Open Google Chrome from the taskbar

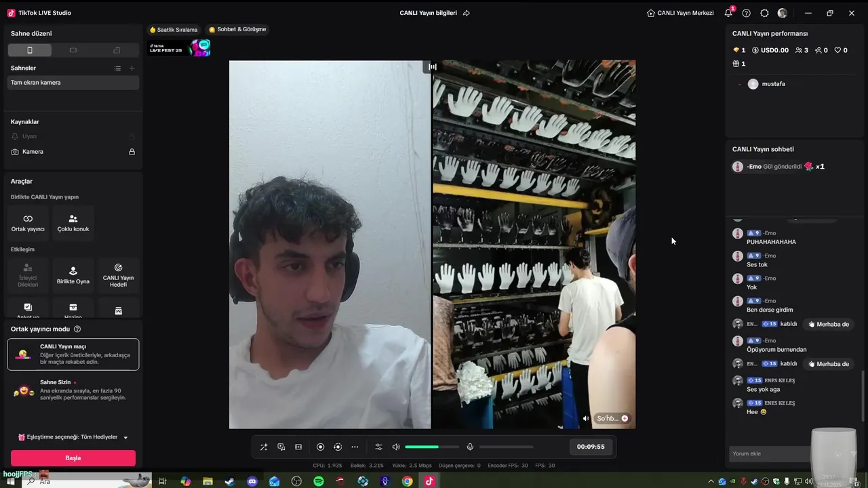[407, 481]
